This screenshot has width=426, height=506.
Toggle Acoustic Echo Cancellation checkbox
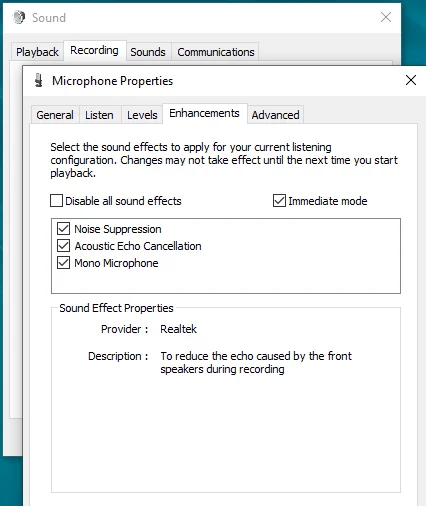click(x=63, y=246)
